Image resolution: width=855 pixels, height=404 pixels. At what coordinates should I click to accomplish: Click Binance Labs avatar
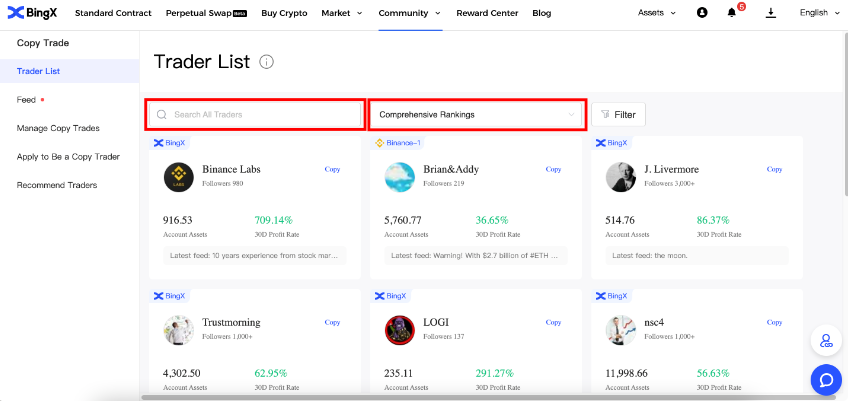tap(178, 177)
